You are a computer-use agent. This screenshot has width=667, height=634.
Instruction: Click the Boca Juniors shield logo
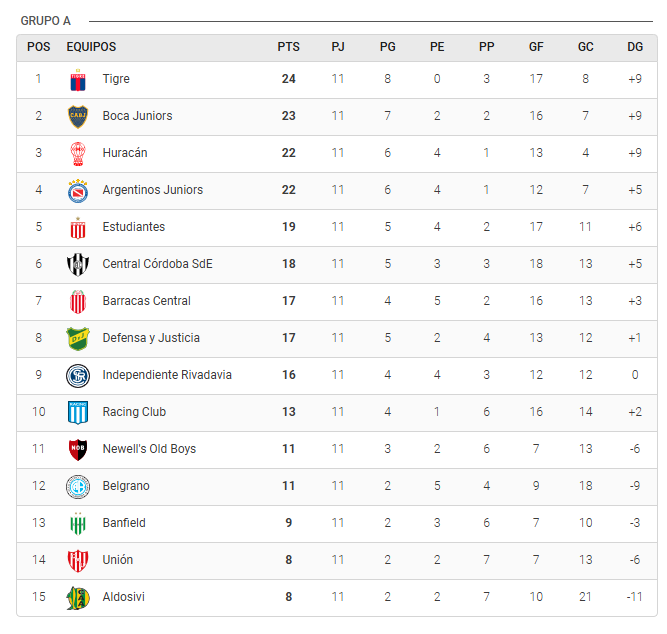[78, 117]
